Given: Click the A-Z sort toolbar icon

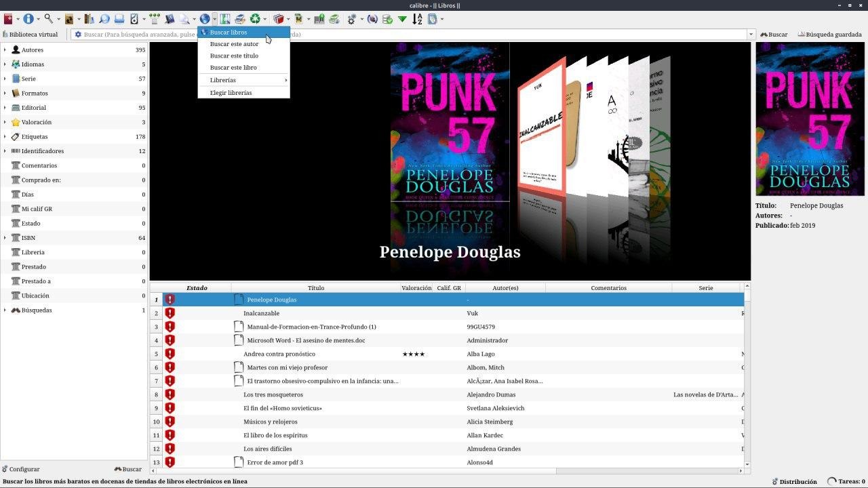Looking at the screenshot, I should click(417, 19).
